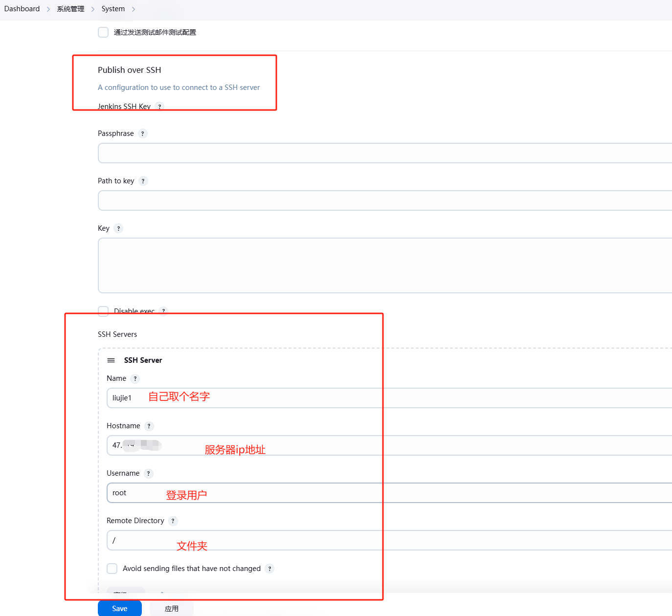Go to Dashboard breadcrumb
The height and width of the screenshot is (616, 672).
22,9
